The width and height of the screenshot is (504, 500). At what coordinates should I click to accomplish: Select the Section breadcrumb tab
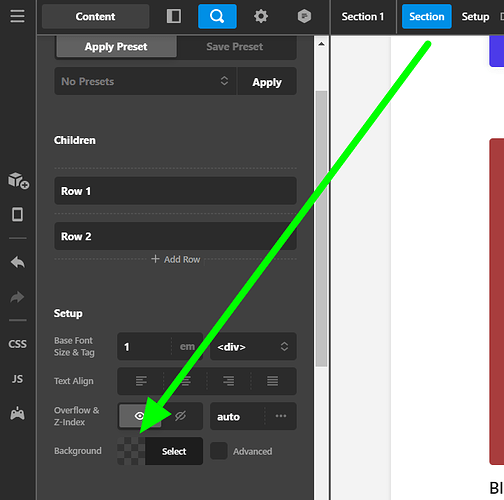427,16
